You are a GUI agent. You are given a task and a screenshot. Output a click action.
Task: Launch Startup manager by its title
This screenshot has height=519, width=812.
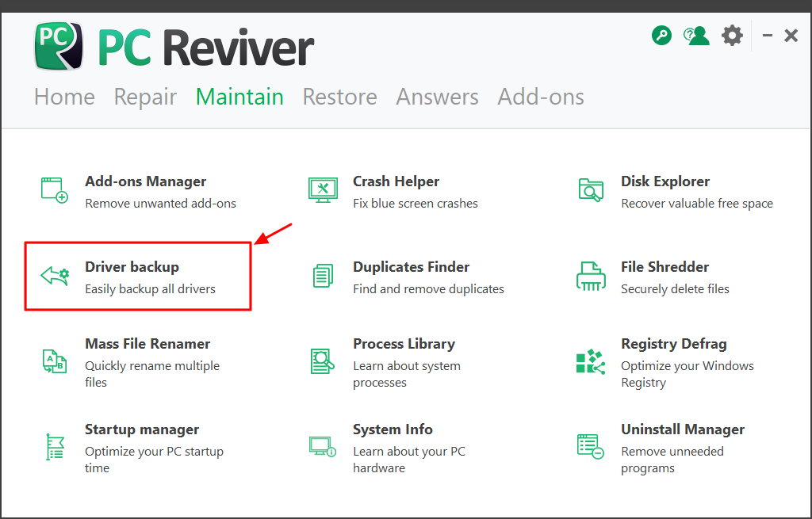142,429
